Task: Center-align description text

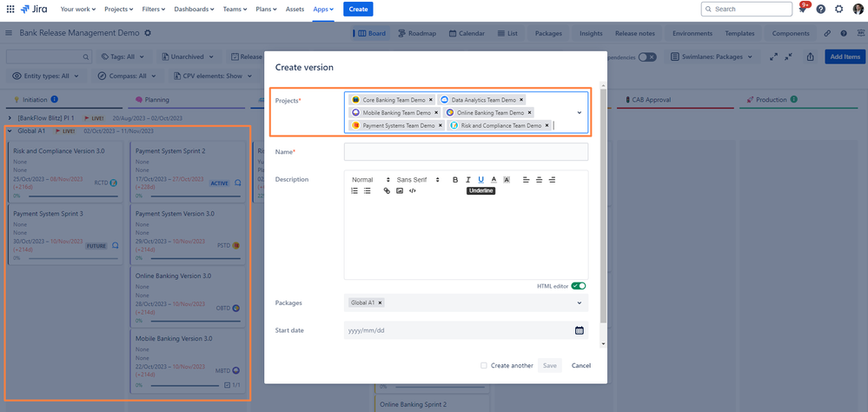Action: pyautogui.click(x=540, y=179)
